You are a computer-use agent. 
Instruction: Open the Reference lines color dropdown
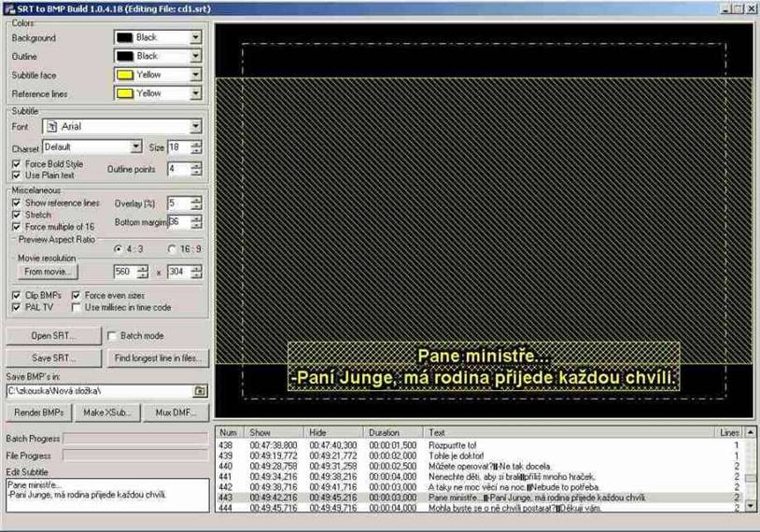tap(195, 93)
